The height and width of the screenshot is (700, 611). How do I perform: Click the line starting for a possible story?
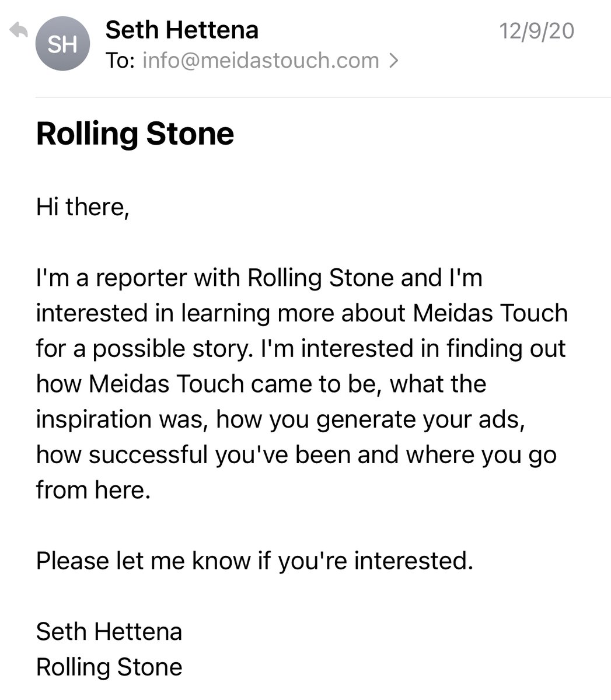[x=301, y=349]
